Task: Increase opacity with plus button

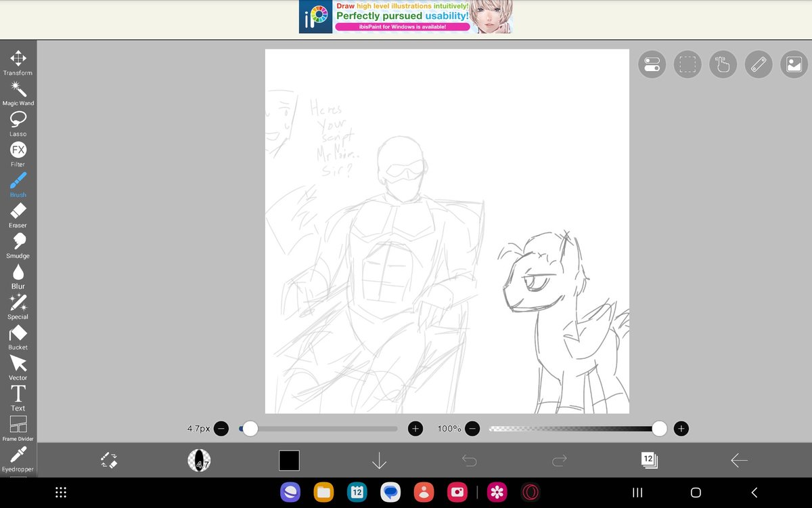Action: point(681,429)
